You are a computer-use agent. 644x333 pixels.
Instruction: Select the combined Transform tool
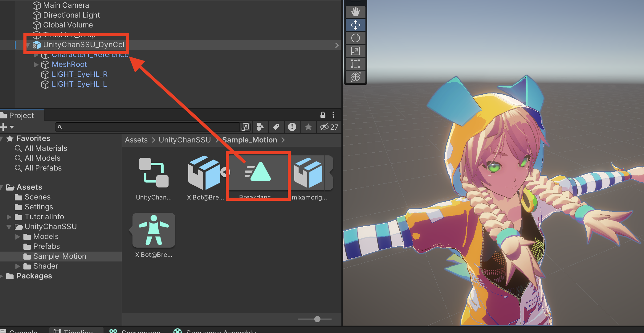[x=355, y=76]
